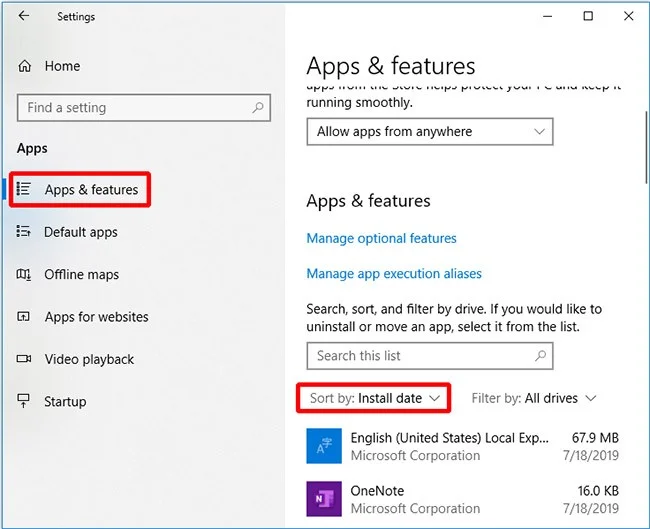The image size is (650, 529).
Task: Click the Search this list field
Action: tap(420, 355)
